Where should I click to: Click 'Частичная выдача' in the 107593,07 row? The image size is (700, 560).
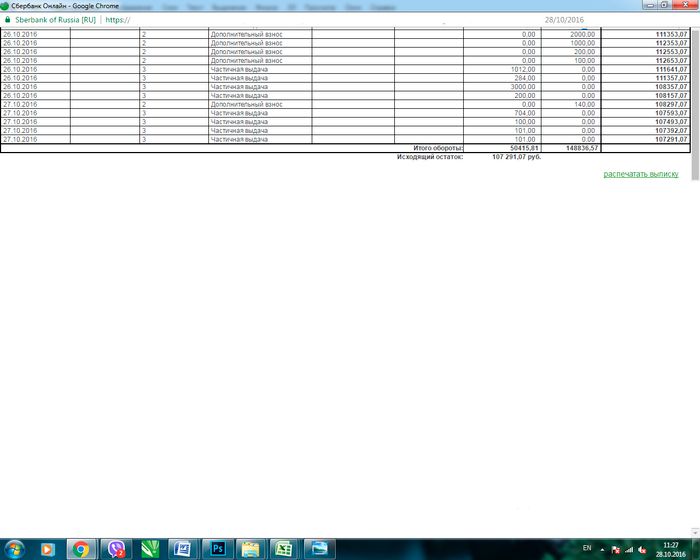click(x=239, y=113)
